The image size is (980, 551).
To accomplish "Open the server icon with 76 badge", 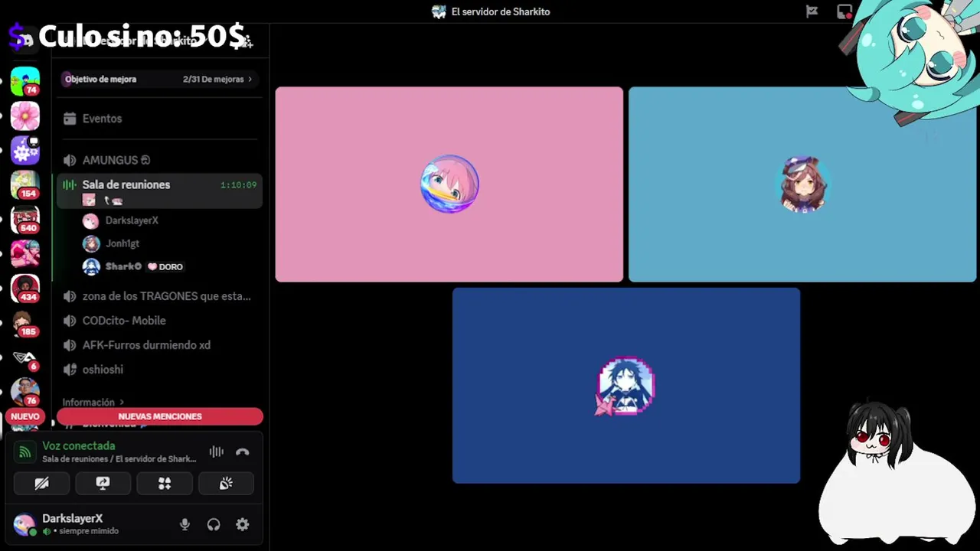I will [x=24, y=392].
